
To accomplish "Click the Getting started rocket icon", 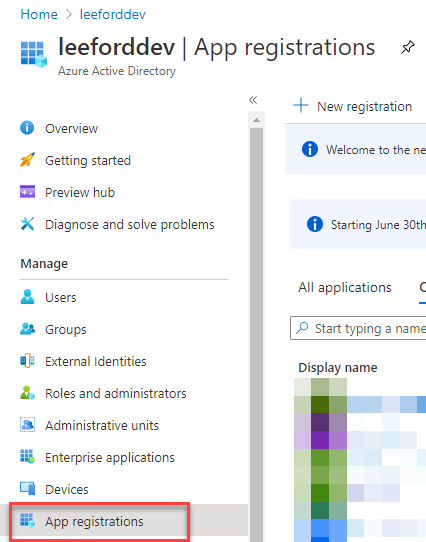I will point(27,159).
